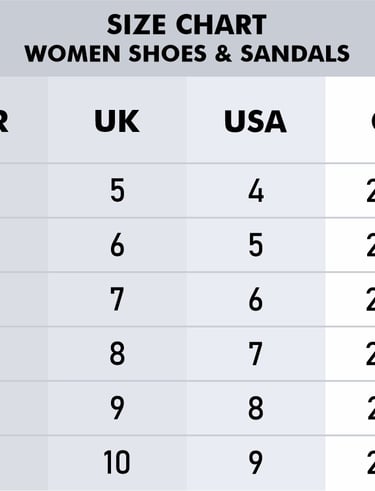Click UK size 9 cell

pos(117,408)
